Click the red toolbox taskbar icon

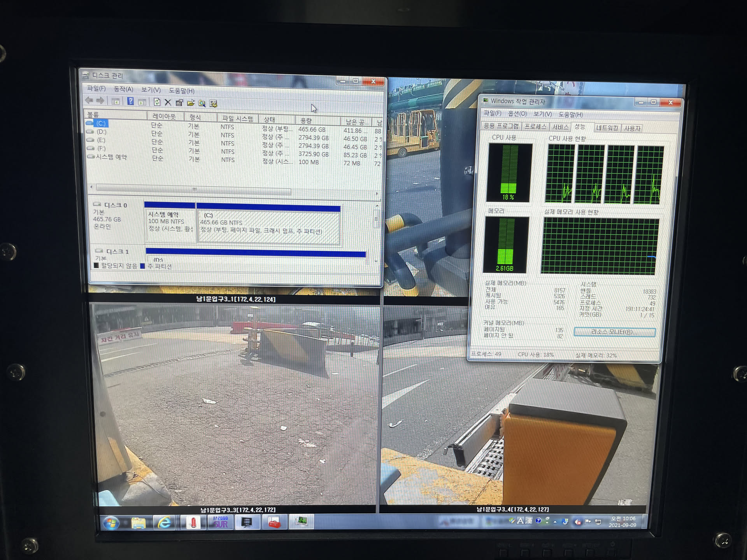[274, 523]
